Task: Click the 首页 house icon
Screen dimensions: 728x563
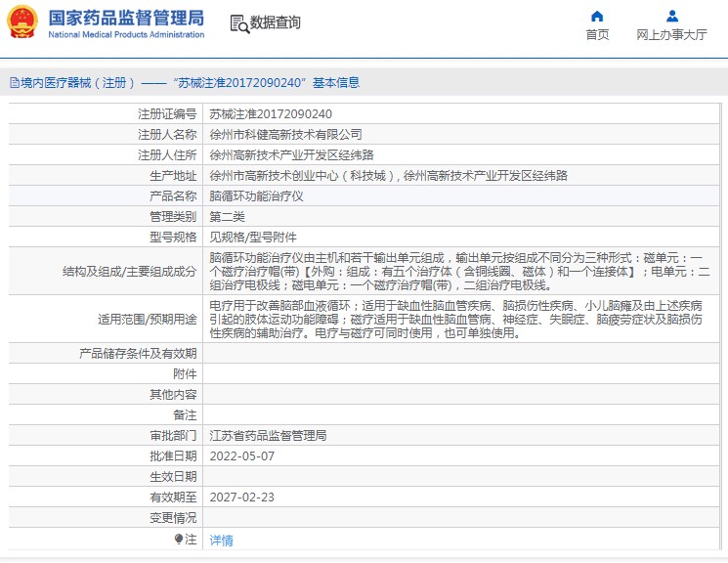Action: pos(597,16)
